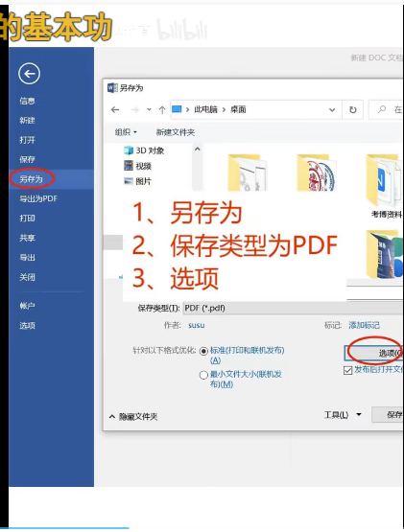Choose 另存为 in the left menu

(32, 179)
